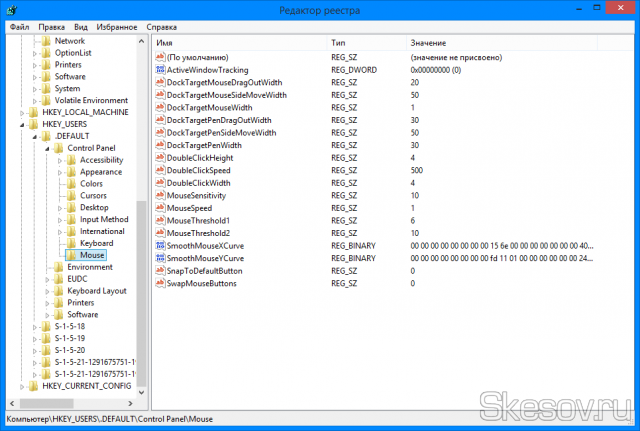This screenshot has width=640, height=431.
Task: Open the Избранное menu
Action: click(117, 27)
